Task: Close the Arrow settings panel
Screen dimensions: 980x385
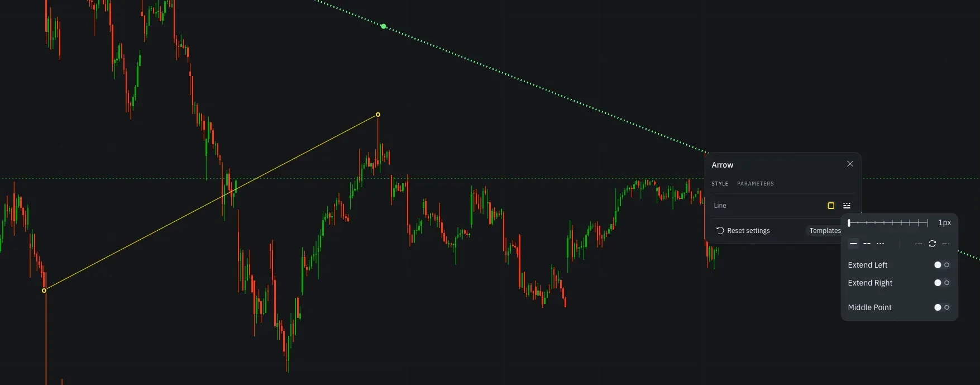Action: click(x=850, y=164)
